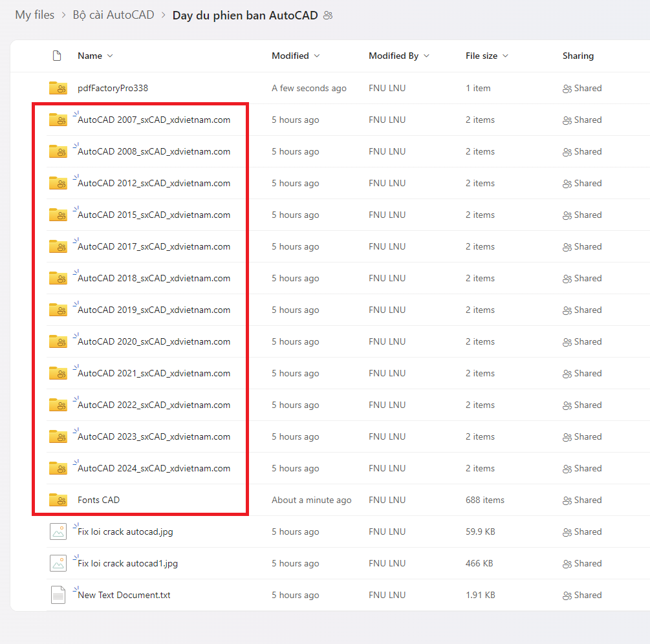
Task: Open AutoCAD 2019_sxCAD_xdvietnam.com folder
Action: [x=154, y=310]
